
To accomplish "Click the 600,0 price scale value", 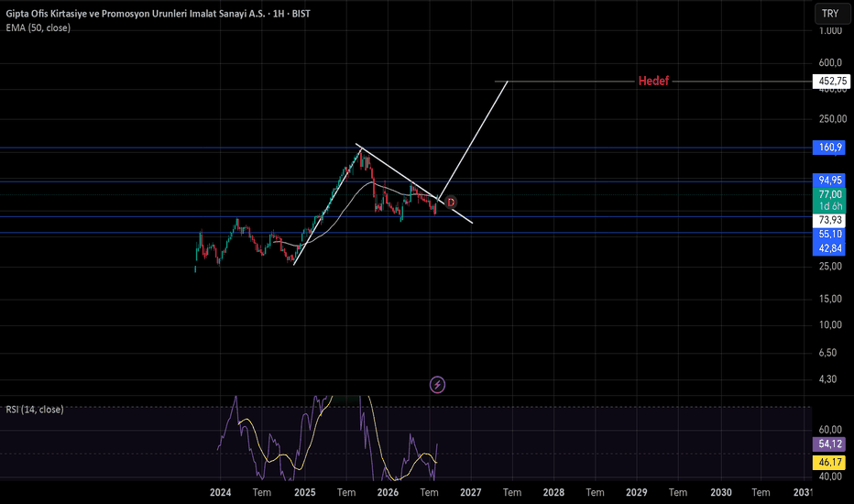I will point(830,63).
